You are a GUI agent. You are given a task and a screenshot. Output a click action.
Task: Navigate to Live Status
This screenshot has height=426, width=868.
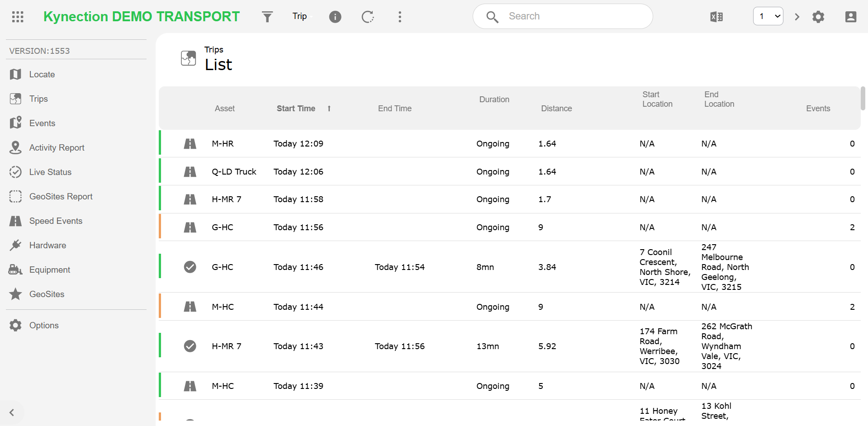[x=50, y=172]
